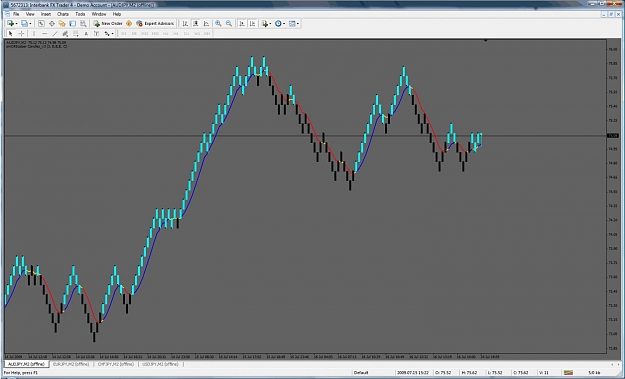
Task: Select the Crosshair tool
Action: 21,33
